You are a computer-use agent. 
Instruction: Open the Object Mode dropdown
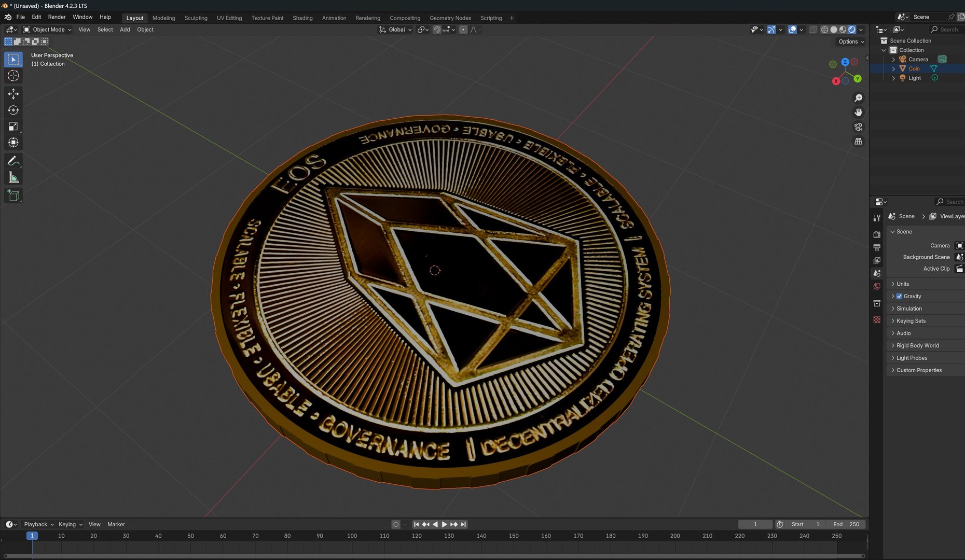48,30
